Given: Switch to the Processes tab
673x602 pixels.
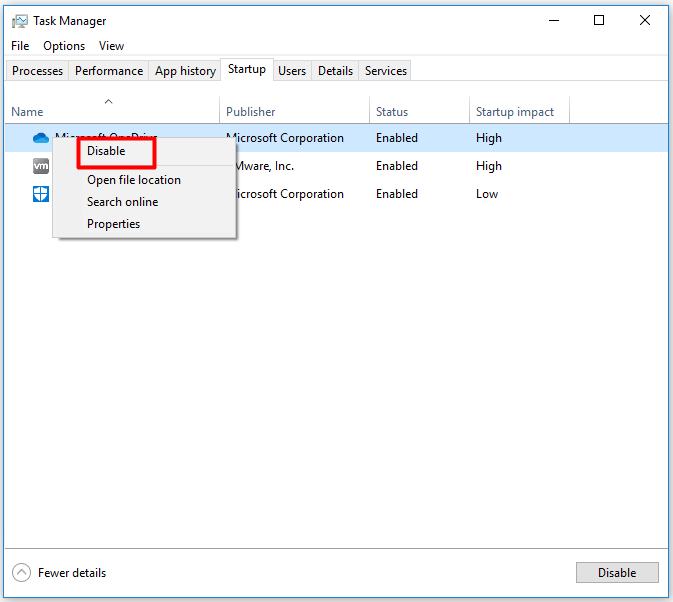Looking at the screenshot, I should (37, 71).
